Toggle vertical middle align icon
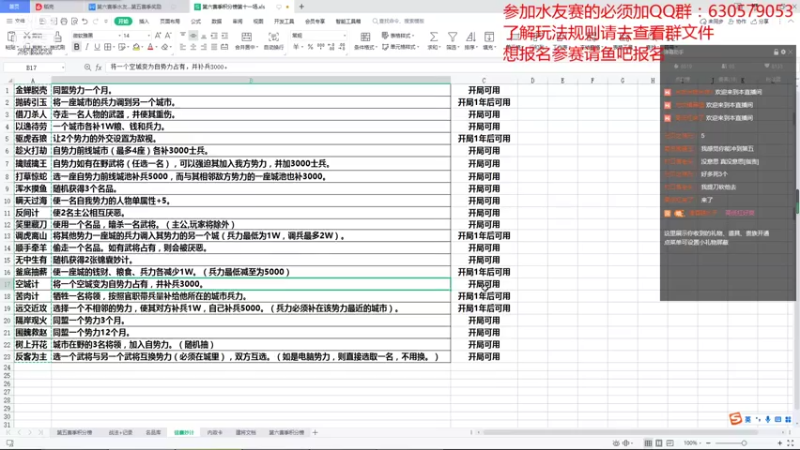The height and width of the screenshot is (450, 800). pyautogui.click(x=193, y=35)
